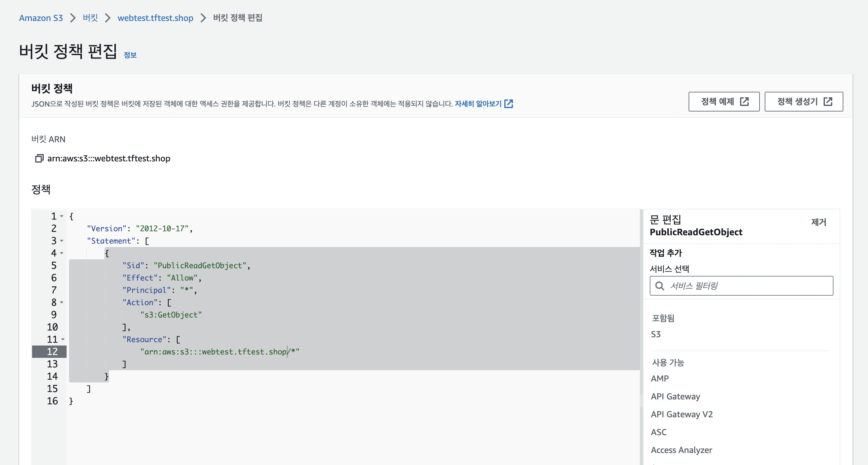
Task: Focus the 서비스 필터링 search field
Action: [x=748, y=286]
